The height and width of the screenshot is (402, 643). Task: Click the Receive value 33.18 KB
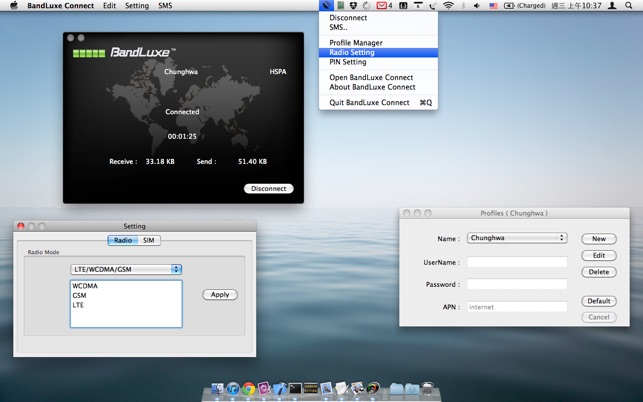tap(160, 162)
